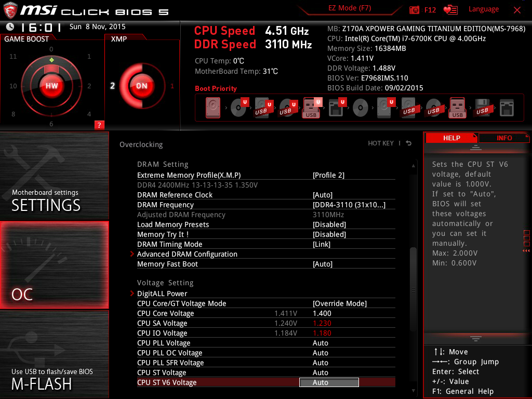Open the Language selector
The width and height of the screenshot is (532, 399).
click(484, 9)
